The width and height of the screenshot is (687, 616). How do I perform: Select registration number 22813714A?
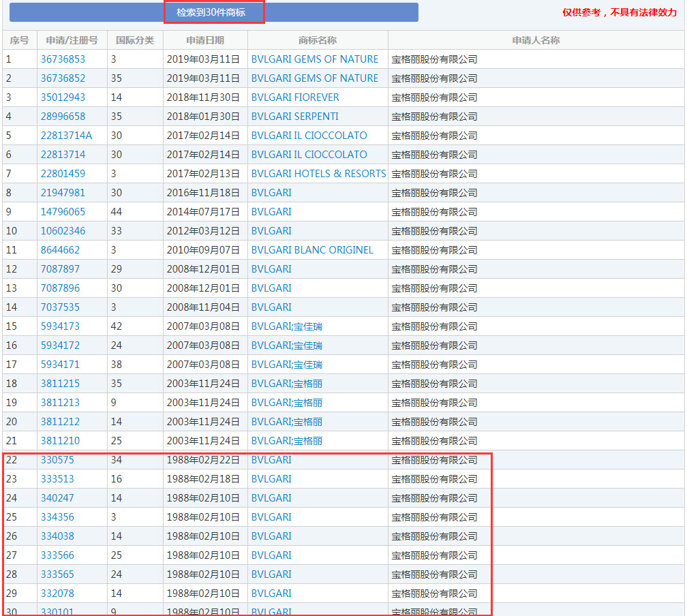click(x=66, y=136)
